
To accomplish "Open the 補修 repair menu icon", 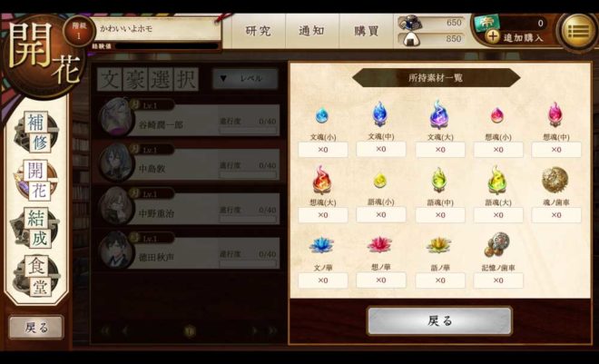I will pyautogui.click(x=36, y=132).
